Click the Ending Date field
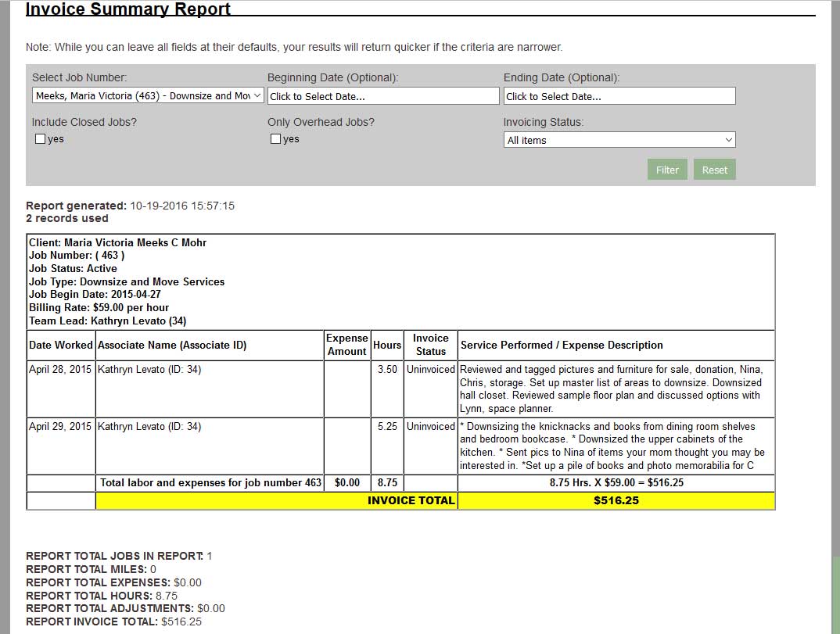The width and height of the screenshot is (840, 634). pos(619,95)
